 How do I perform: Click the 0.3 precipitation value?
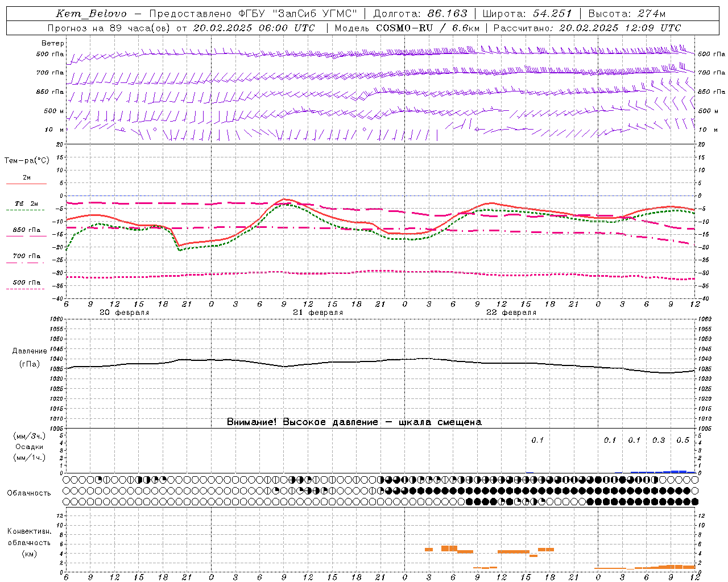[659, 440]
